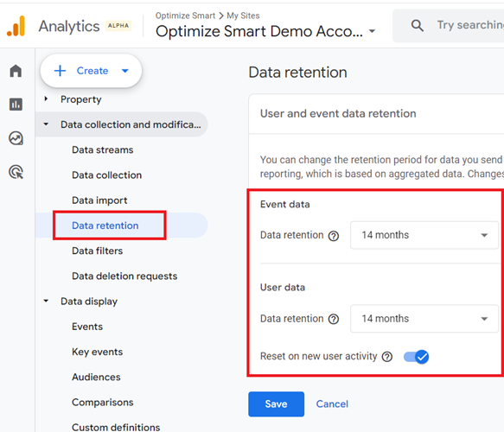Open the Explore icon in sidebar
Image resolution: width=504 pixels, height=432 pixels.
(16, 138)
